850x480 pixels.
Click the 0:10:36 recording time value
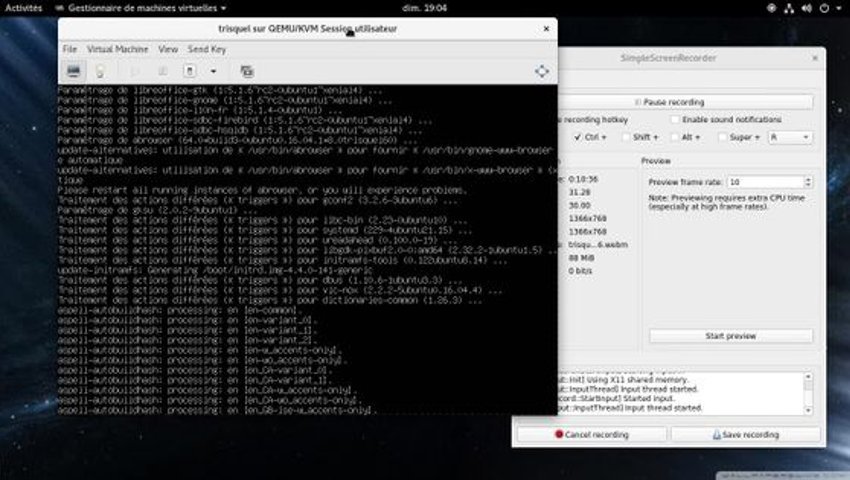pos(583,179)
